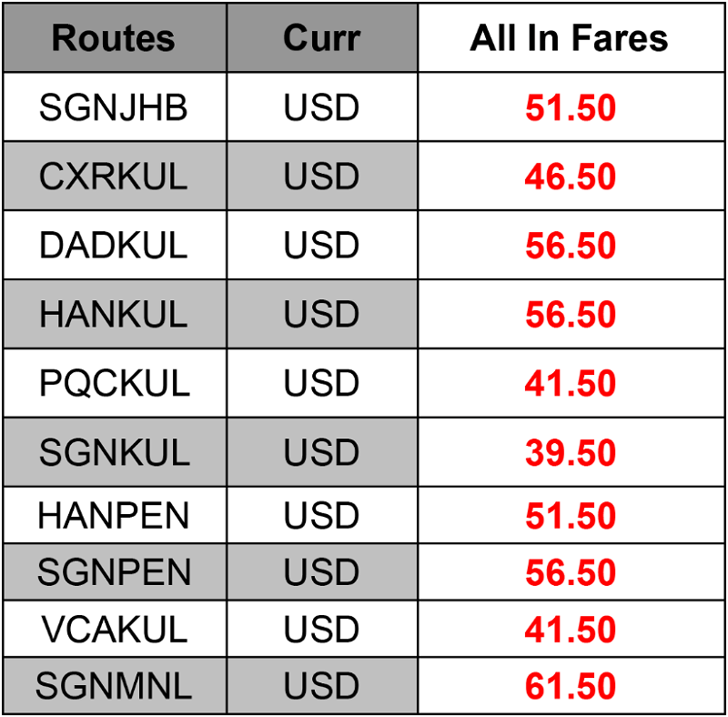728x717 pixels.
Task: Select the HANPEN route cell
Action: click(114, 516)
